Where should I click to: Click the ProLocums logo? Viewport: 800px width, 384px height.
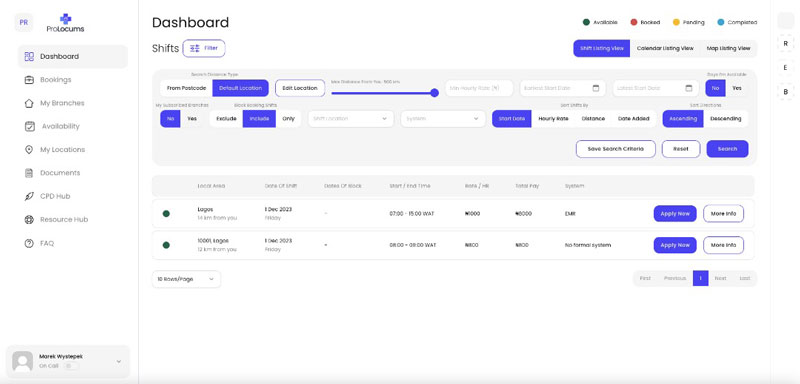[x=65, y=23]
